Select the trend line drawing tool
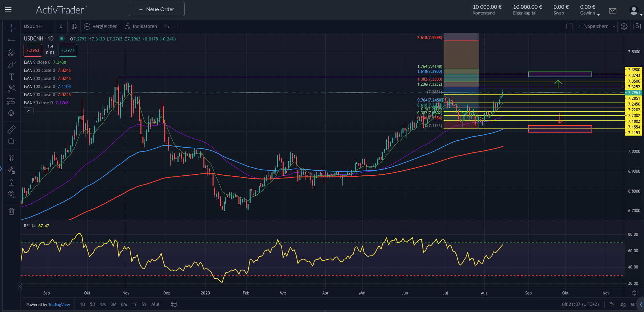Screen dimensions: 644x312 pos(11,40)
